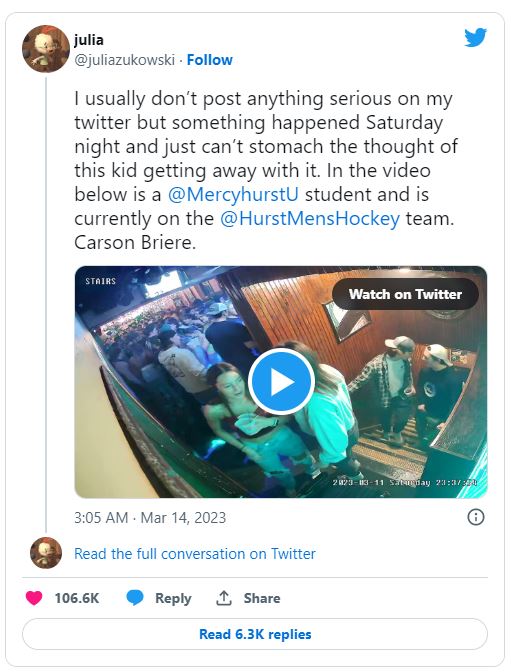Screen dimensions: 513x672
Task: Follow the @juliazukowski account
Action: [x=210, y=60]
